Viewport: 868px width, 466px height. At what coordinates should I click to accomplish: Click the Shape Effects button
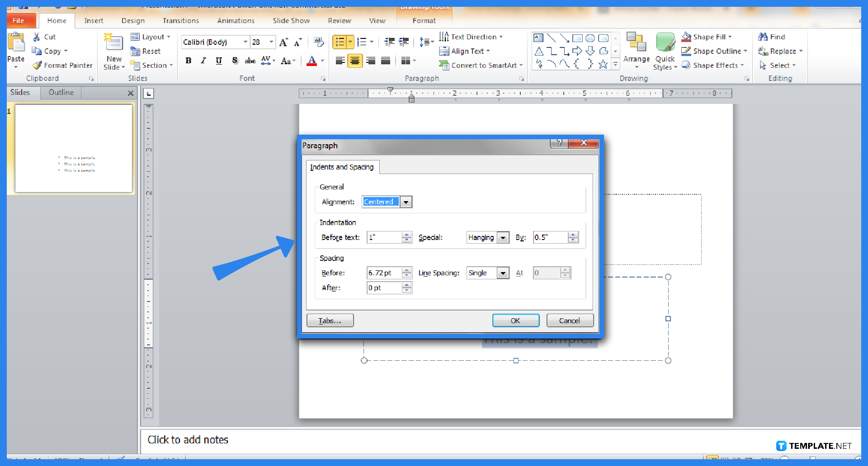coord(712,65)
